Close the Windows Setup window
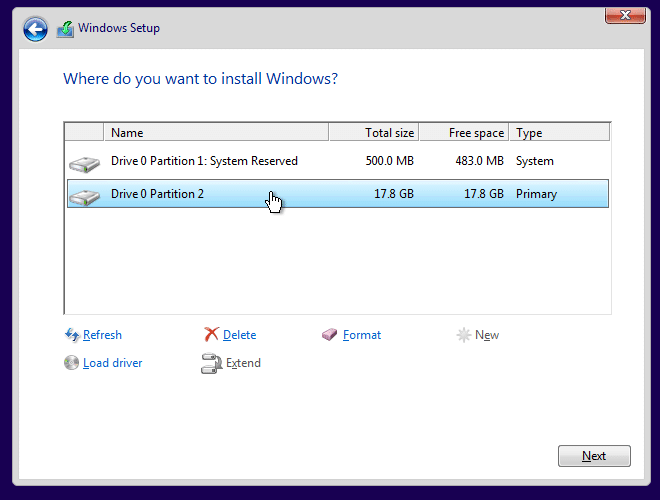This screenshot has width=660, height=500. click(625, 16)
